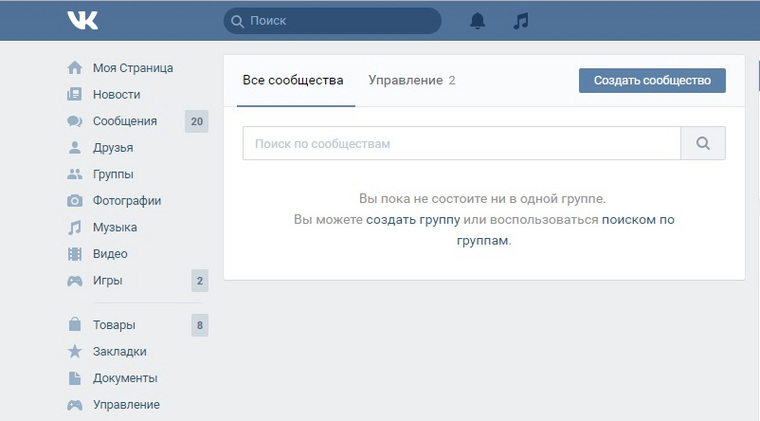Screen dimensions: 760x421
Task: Open sidebar Управление link
Action: (126, 405)
